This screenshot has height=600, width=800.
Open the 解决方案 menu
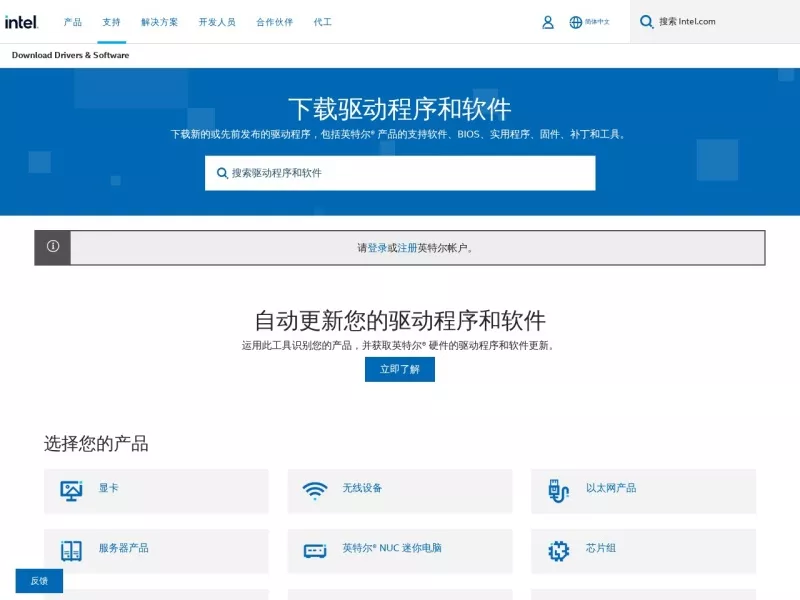160,22
